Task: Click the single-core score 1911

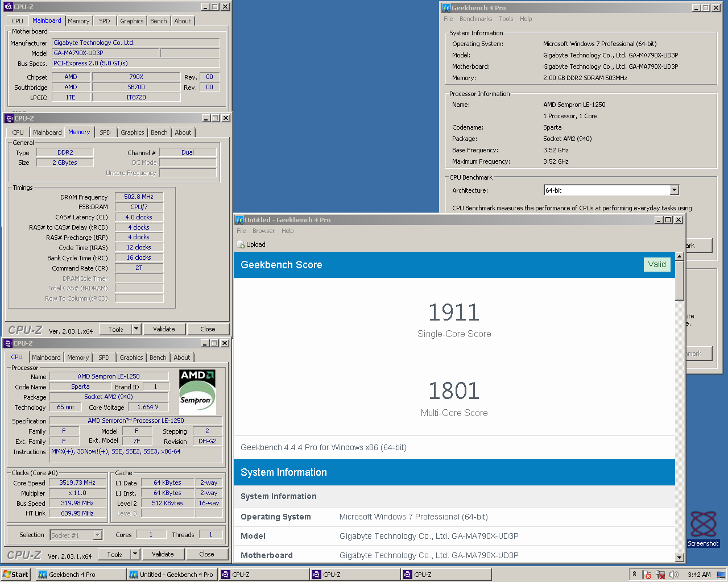Action: pos(454,313)
